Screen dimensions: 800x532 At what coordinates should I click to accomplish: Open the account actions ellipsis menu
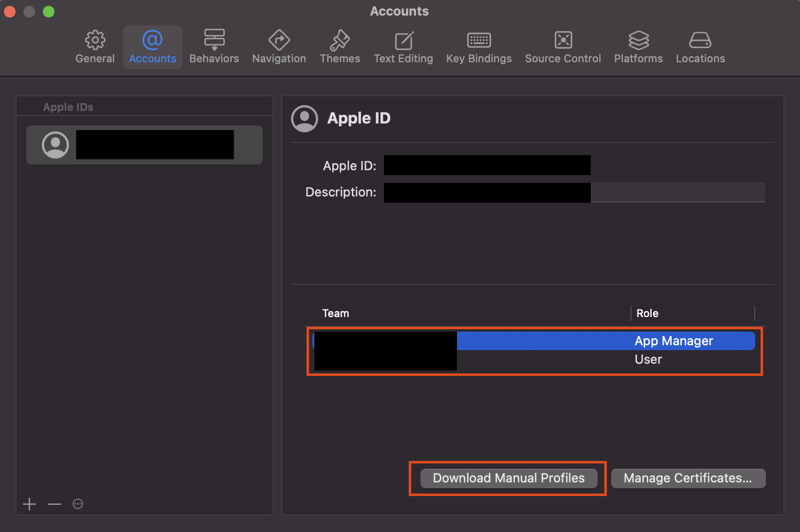(78, 504)
